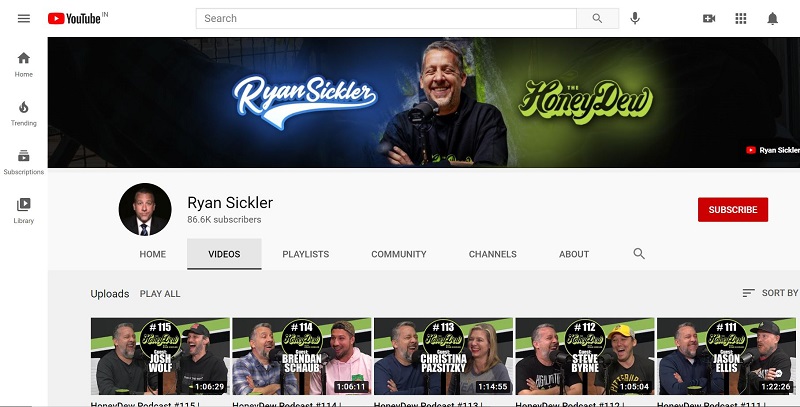Open Subscriptions in the sidebar
Viewport: 800px width, 407px height.
23,162
